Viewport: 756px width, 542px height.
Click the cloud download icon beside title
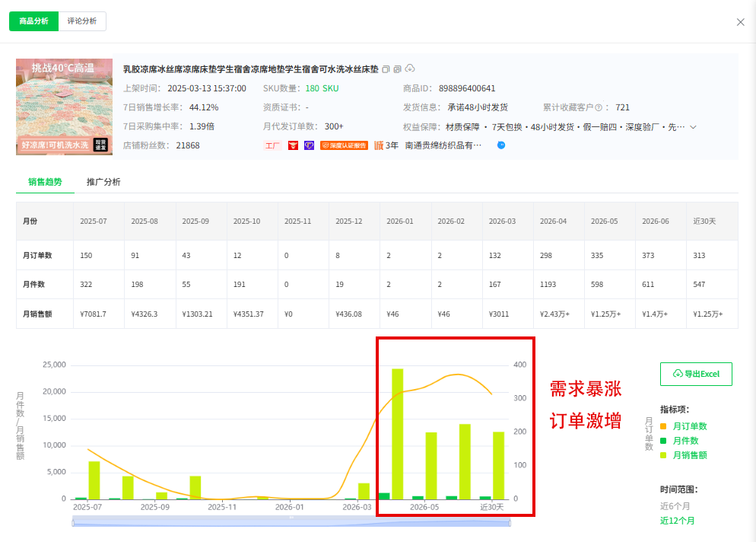(410, 69)
